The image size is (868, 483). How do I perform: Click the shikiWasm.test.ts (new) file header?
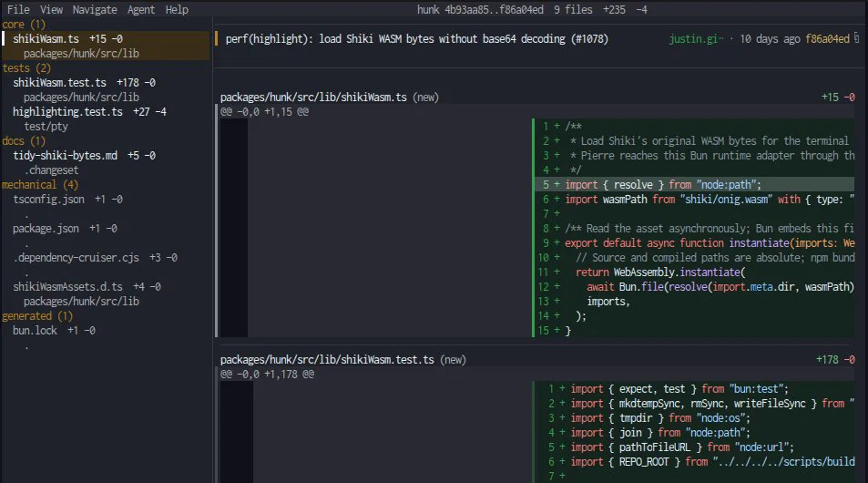(x=343, y=360)
